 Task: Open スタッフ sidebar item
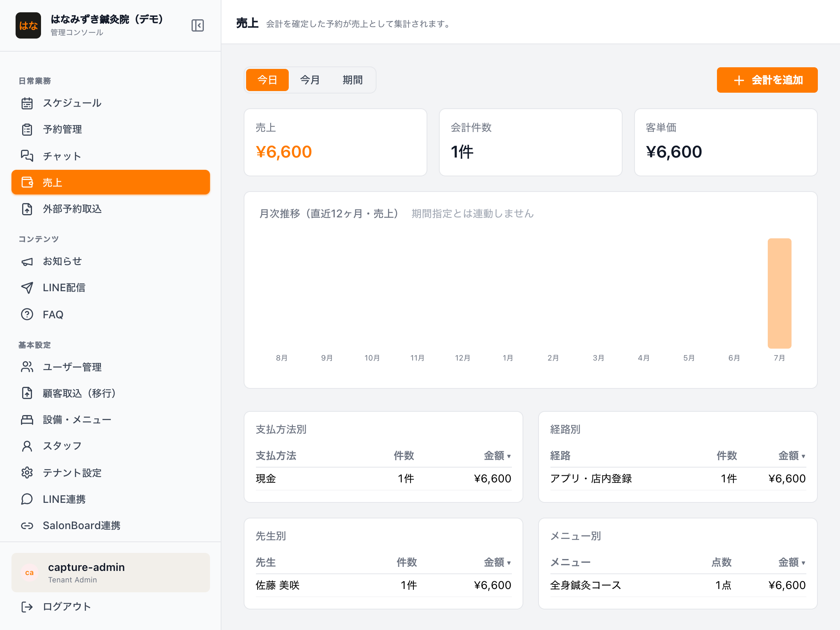coord(111,446)
